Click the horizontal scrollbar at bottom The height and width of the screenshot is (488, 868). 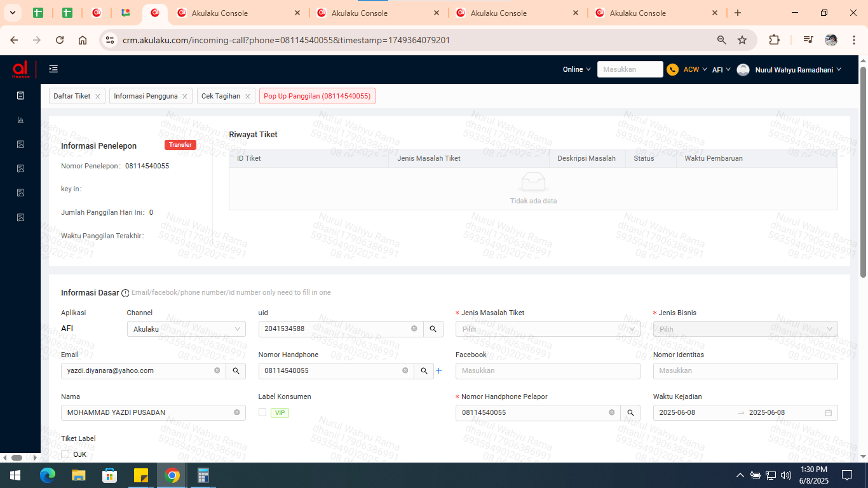[17, 457]
